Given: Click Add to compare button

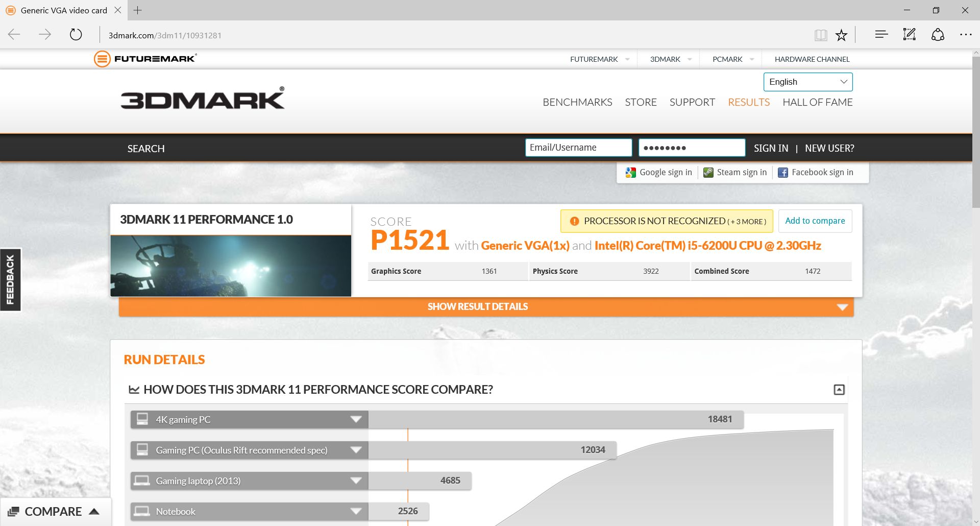Looking at the screenshot, I should 815,221.
